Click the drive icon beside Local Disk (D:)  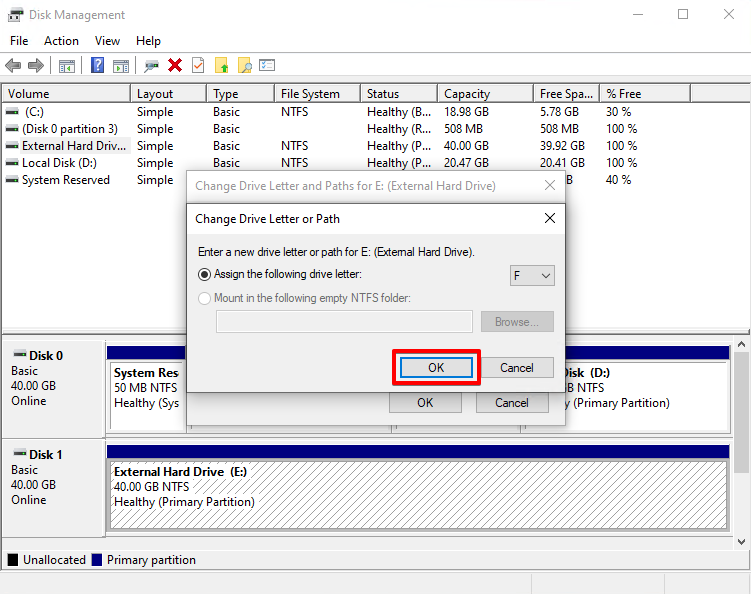tap(12, 163)
